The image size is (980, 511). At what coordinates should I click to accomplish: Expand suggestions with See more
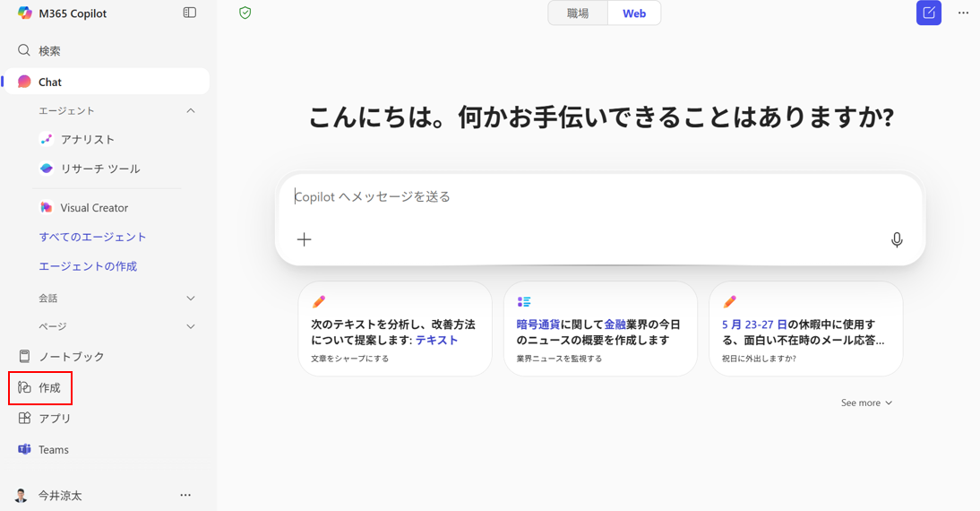pyautogui.click(x=866, y=403)
